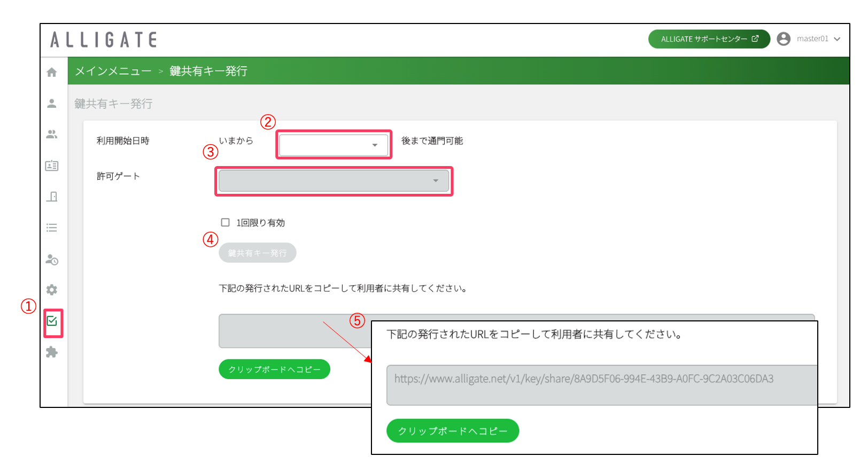This screenshot has width=868, height=472.
Task: Open the 許可ゲート gate dropdown
Action: (334, 180)
